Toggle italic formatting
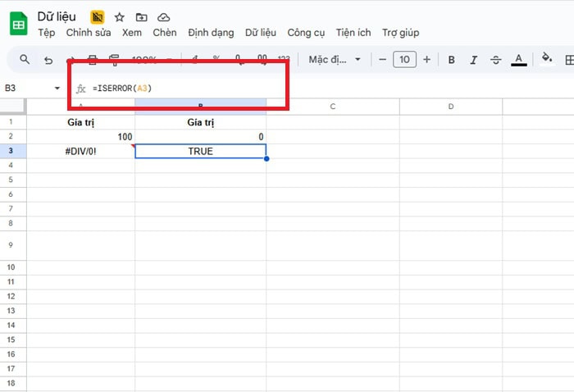 pyautogui.click(x=473, y=60)
